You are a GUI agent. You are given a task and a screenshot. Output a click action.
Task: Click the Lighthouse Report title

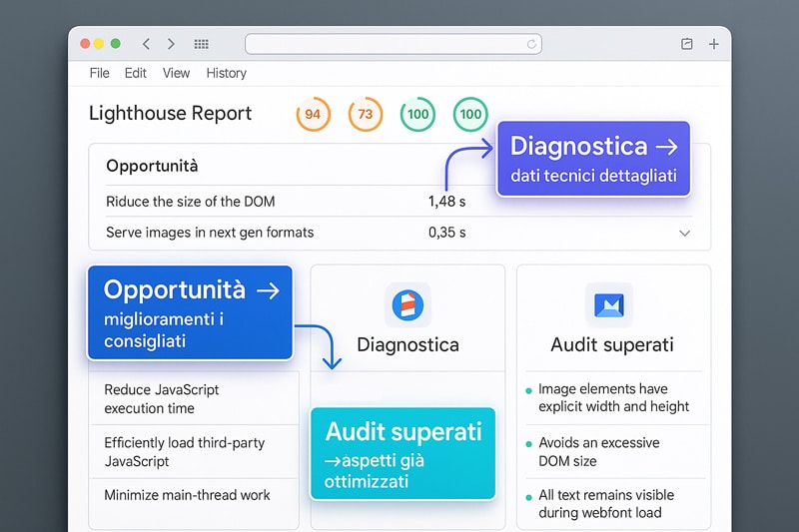170,113
